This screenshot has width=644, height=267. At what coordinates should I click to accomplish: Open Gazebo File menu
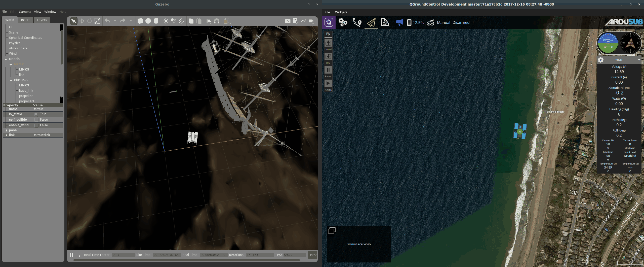click(x=4, y=12)
